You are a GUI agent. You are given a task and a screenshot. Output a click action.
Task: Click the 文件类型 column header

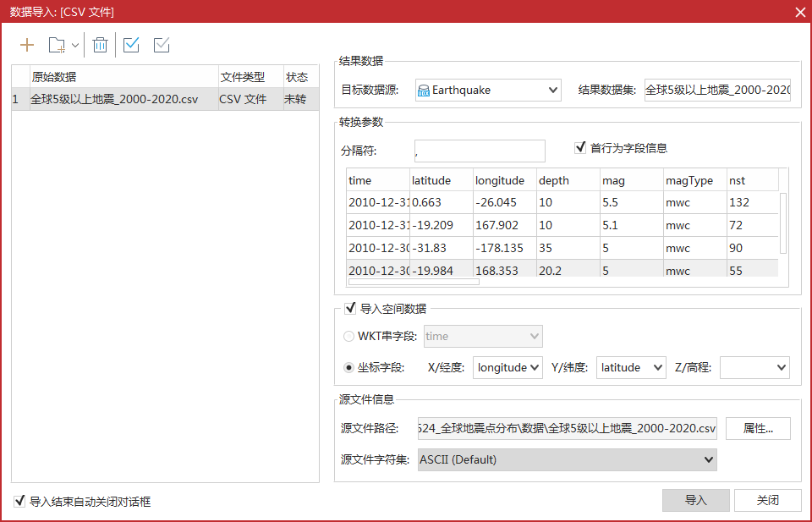click(250, 77)
